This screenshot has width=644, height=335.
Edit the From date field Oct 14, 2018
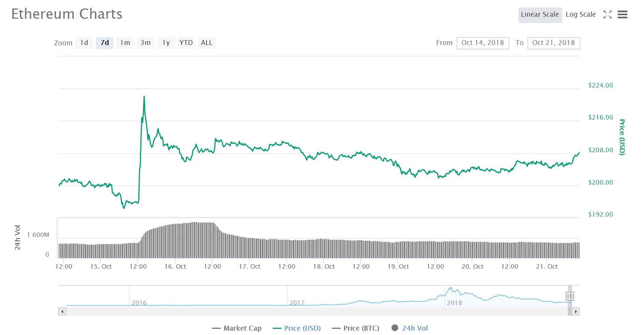pos(483,43)
